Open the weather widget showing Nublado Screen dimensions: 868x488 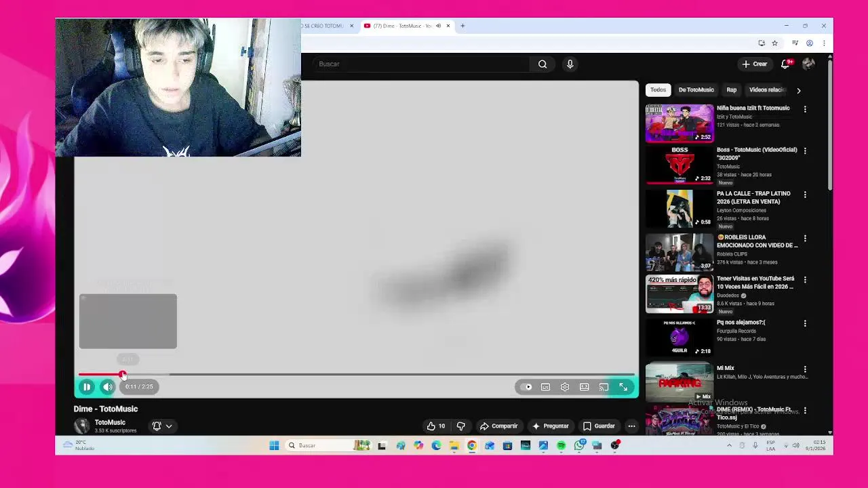[x=79, y=445]
